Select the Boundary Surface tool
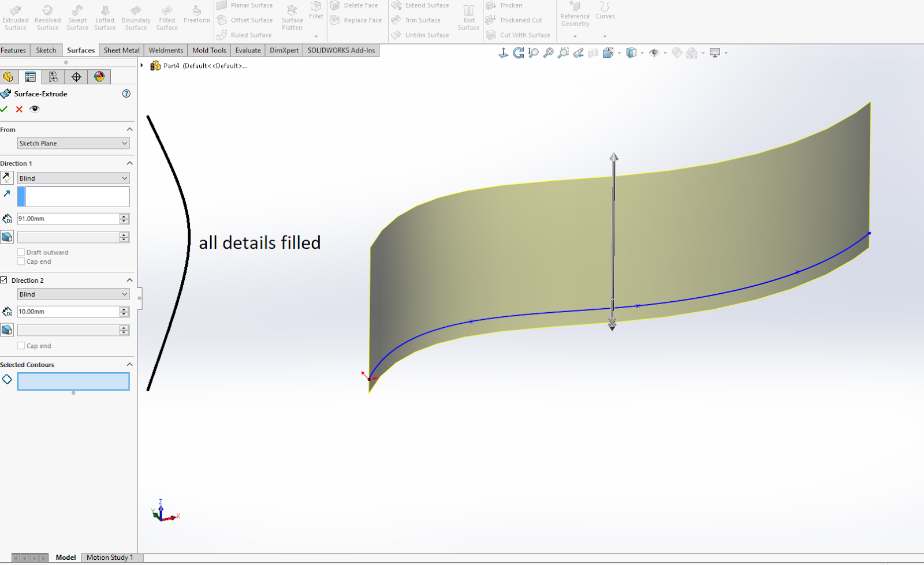This screenshot has height=565, width=924. (x=136, y=17)
